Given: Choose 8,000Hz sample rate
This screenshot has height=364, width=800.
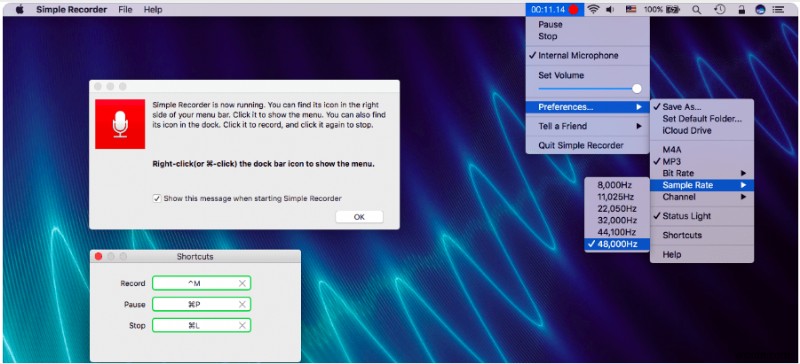Looking at the screenshot, I should click(x=617, y=185).
